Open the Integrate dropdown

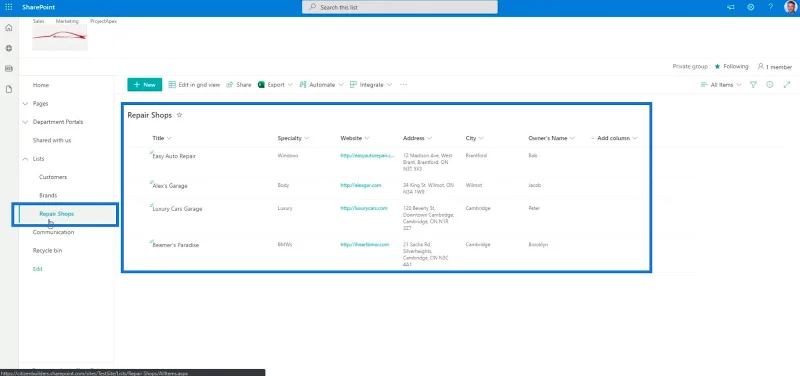370,85
